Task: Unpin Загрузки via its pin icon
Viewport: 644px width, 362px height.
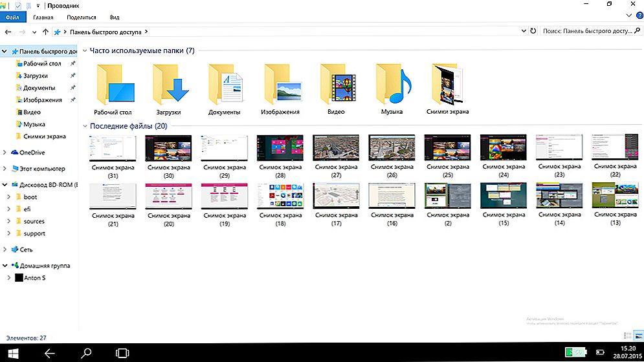Action: pyautogui.click(x=72, y=76)
